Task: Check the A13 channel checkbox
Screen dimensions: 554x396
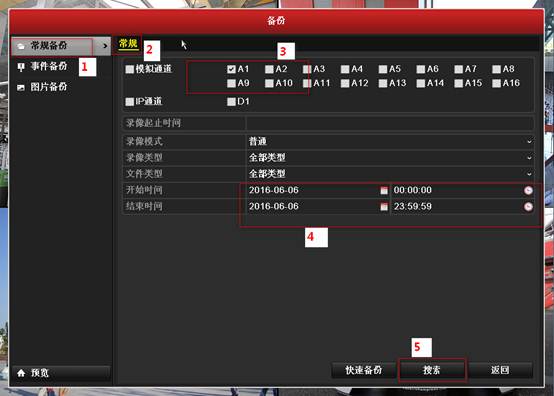Action: click(x=383, y=83)
